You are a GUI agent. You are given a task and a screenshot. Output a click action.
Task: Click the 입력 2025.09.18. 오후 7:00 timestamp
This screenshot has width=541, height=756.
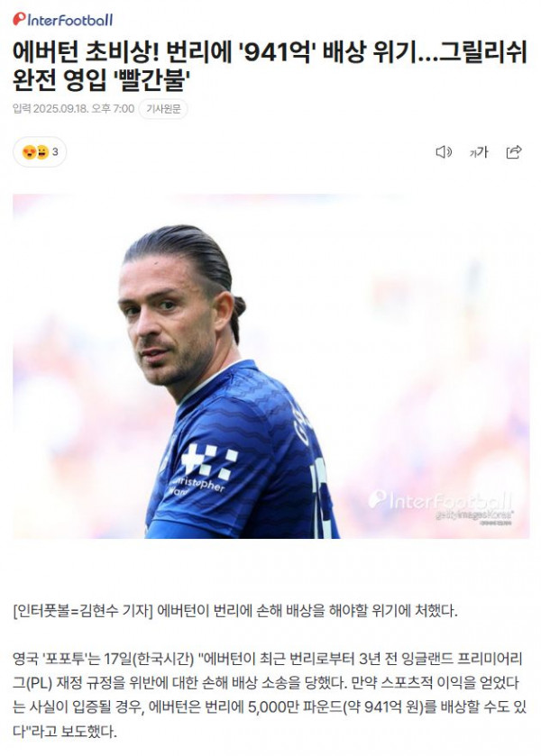73,109
